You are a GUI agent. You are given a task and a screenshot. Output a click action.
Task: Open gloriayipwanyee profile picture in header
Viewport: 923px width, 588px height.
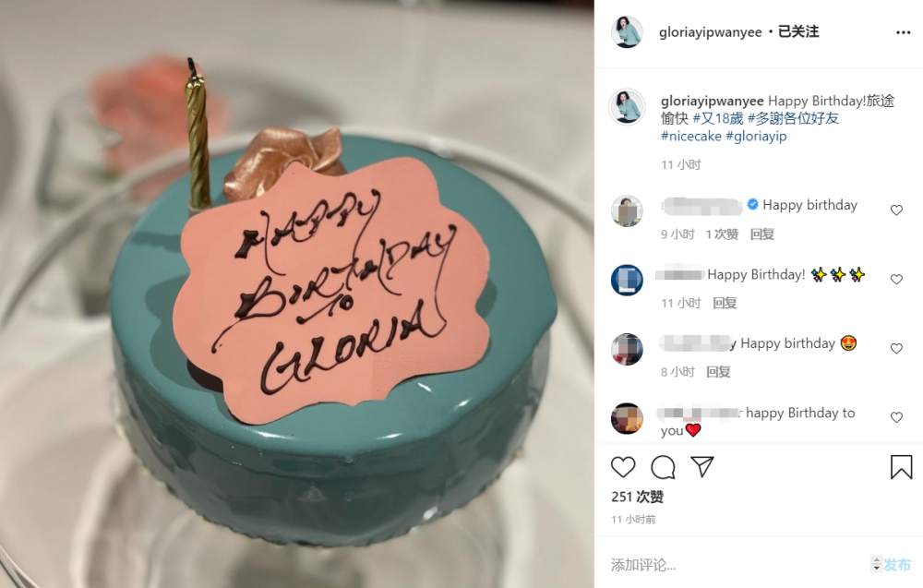627,31
